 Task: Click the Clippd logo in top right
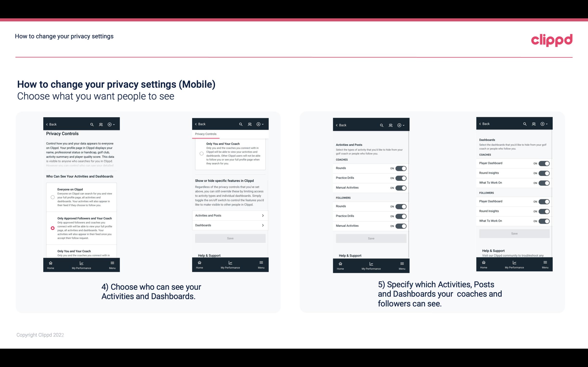point(552,39)
